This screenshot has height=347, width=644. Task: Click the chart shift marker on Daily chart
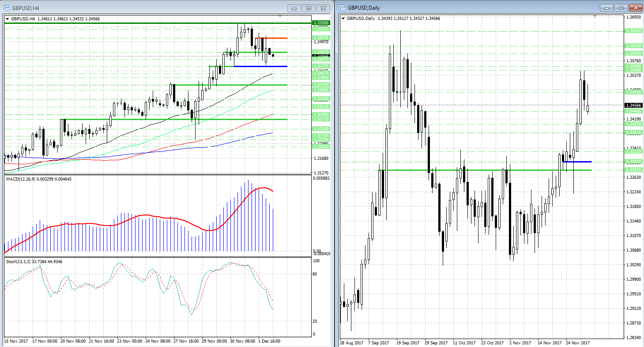[x=594, y=16]
